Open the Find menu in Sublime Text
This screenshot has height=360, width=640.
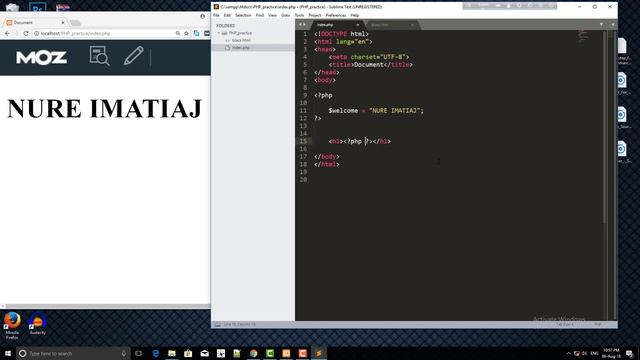pos(260,15)
